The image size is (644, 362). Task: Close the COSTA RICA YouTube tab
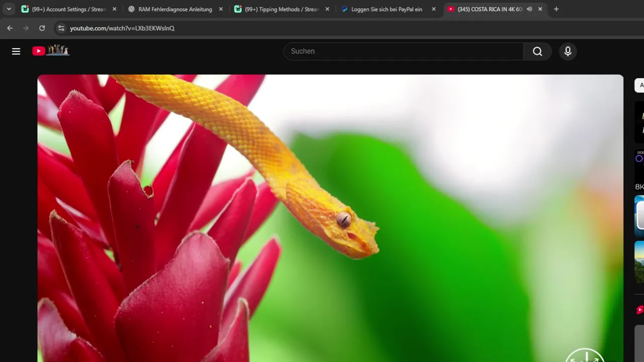click(540, 9)
